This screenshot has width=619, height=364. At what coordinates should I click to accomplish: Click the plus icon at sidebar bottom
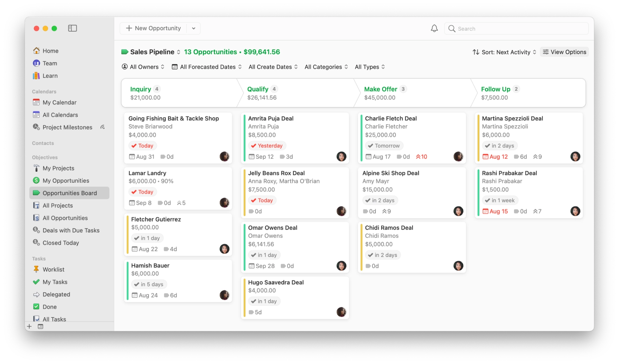[x=29, y=327]
